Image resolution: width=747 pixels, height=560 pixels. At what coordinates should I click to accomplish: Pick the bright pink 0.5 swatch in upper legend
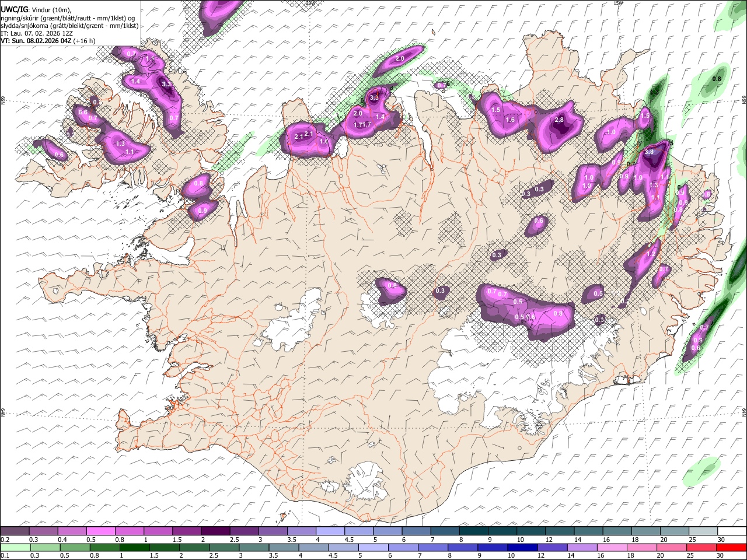coord(100,531)
